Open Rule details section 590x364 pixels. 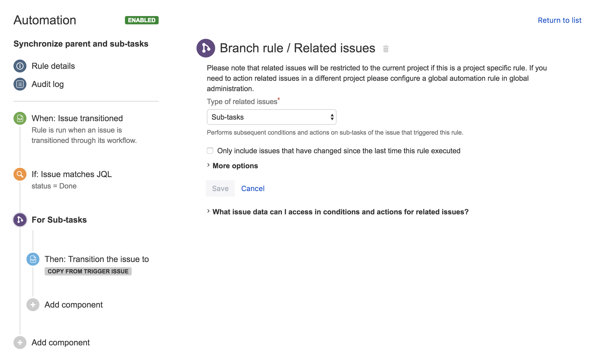(53, 66)
